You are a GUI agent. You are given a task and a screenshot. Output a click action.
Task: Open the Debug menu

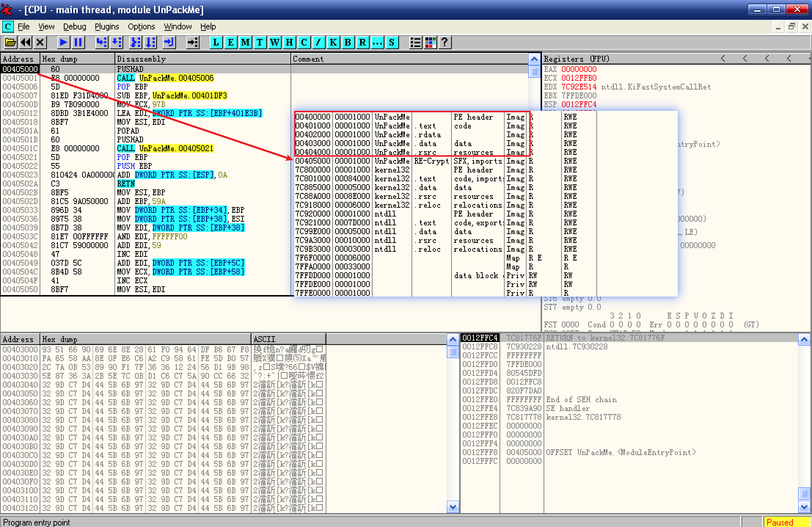(74, 27)
